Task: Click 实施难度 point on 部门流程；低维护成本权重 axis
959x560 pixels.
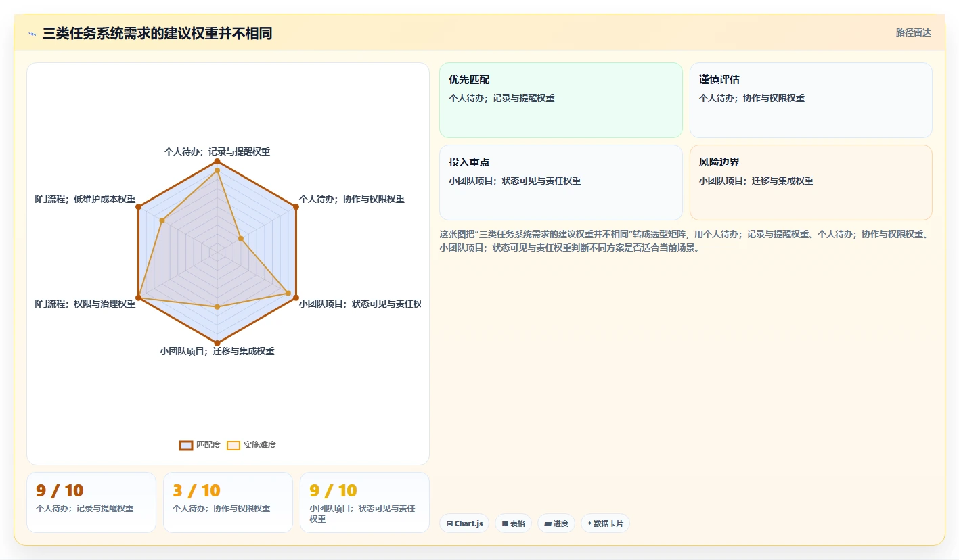Action: coord(162,220)
